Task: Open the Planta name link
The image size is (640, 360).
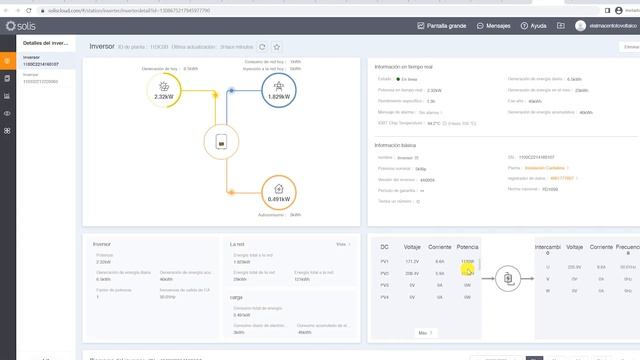Action: tap(544, 168)
